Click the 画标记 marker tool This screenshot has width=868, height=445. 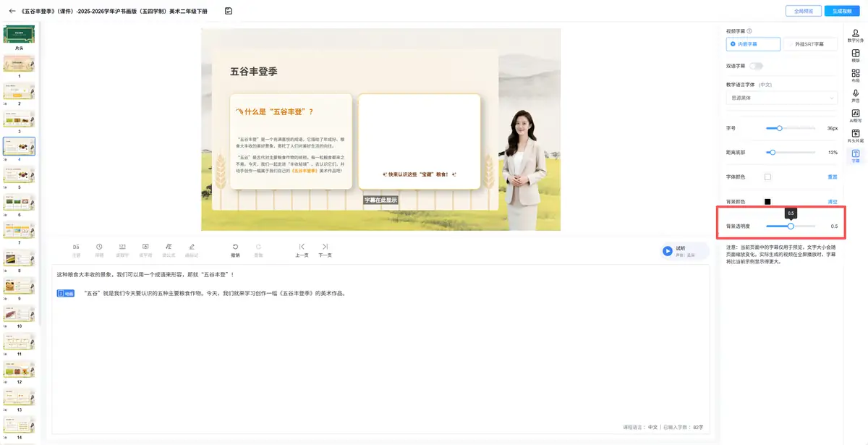(x=192, y=250)
